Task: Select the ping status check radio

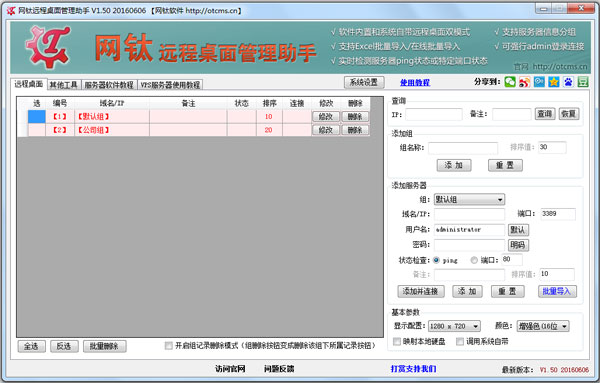Action: point(436,260)
